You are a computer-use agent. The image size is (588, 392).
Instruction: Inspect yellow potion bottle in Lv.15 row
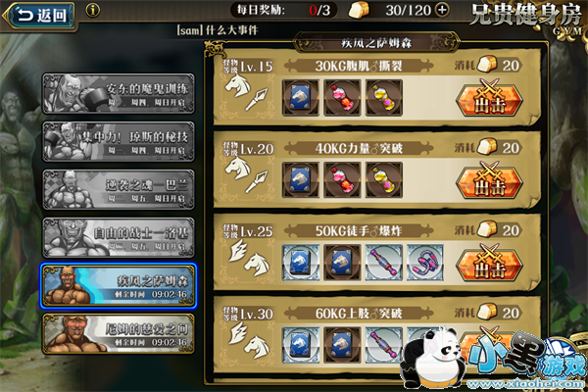pyautogui.click(x=384, y=98)
